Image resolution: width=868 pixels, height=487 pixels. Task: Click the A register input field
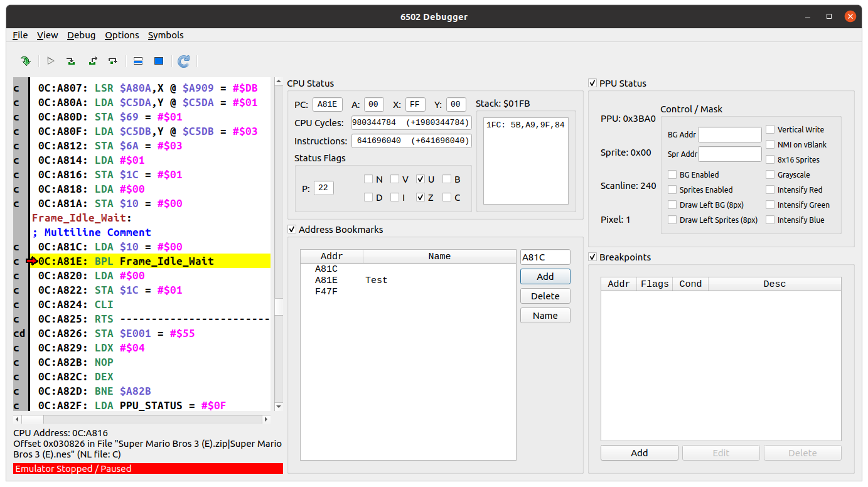[x=373, y=105]
